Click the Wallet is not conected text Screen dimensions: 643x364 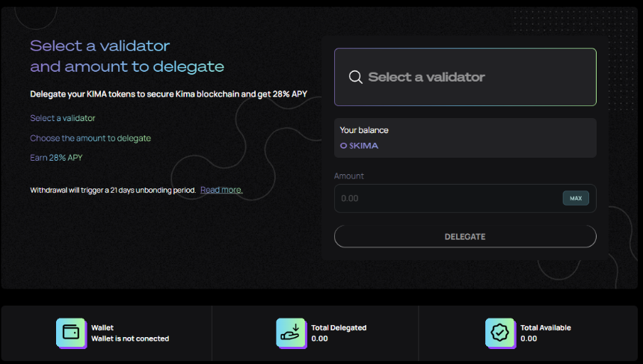130,339
